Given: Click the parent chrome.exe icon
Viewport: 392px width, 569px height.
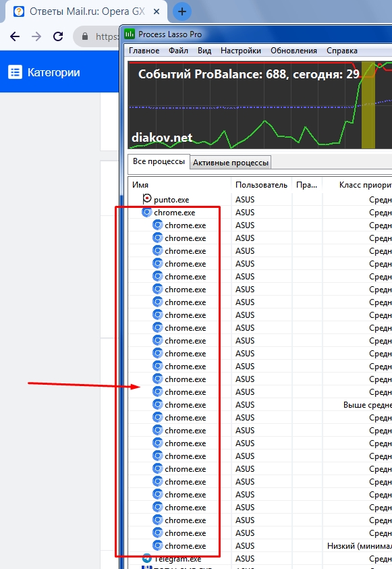Looking at the screenshot, I should [146, 213].
